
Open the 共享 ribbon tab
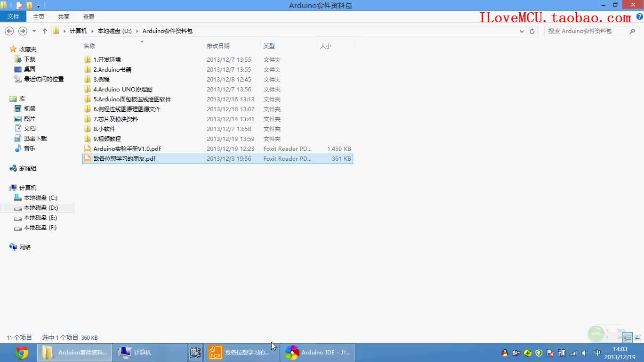click(64, 16)
